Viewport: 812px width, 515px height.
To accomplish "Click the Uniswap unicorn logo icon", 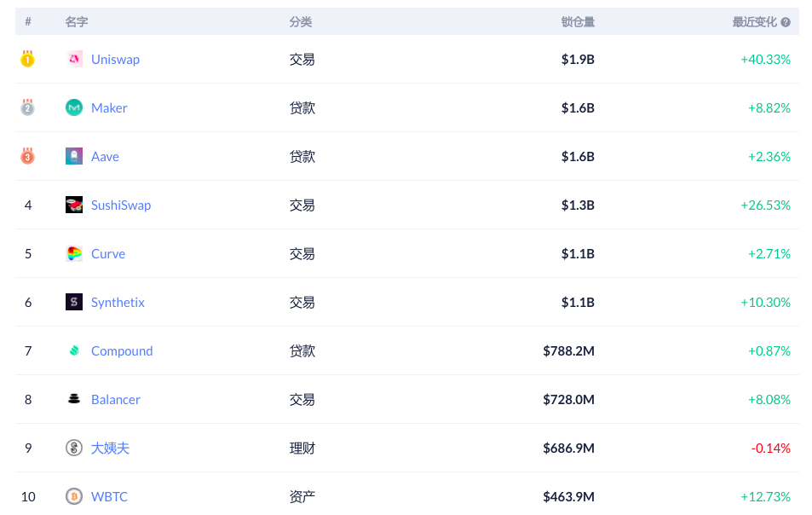I will [x=74, y=59].
